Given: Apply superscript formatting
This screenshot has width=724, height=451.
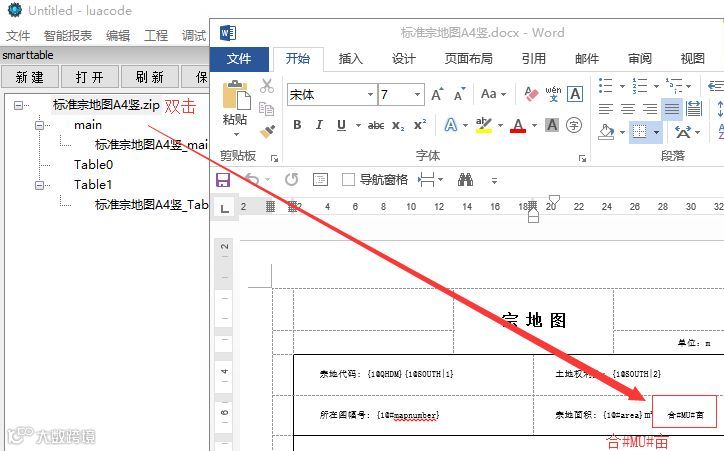Looking at the screenshot, I should pos(420,125).
